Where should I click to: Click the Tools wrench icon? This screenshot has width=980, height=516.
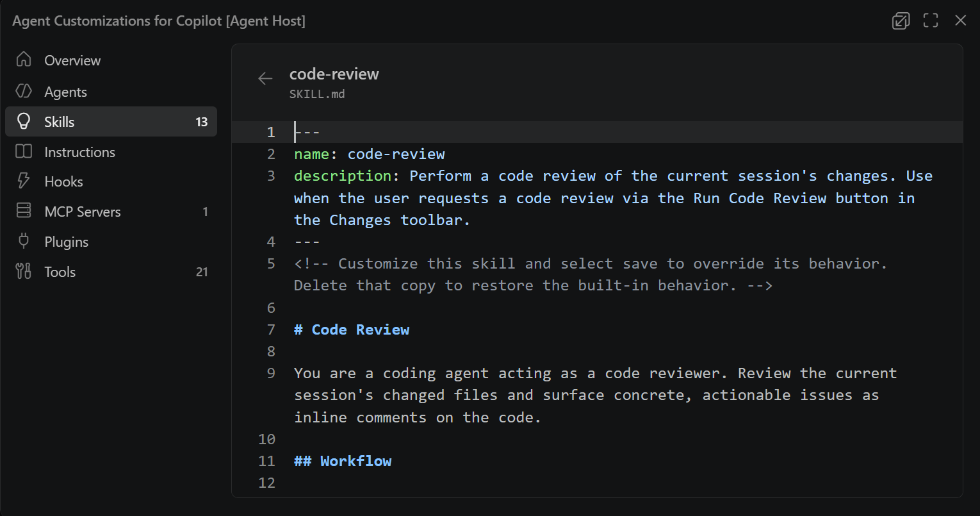pos(24,271)
